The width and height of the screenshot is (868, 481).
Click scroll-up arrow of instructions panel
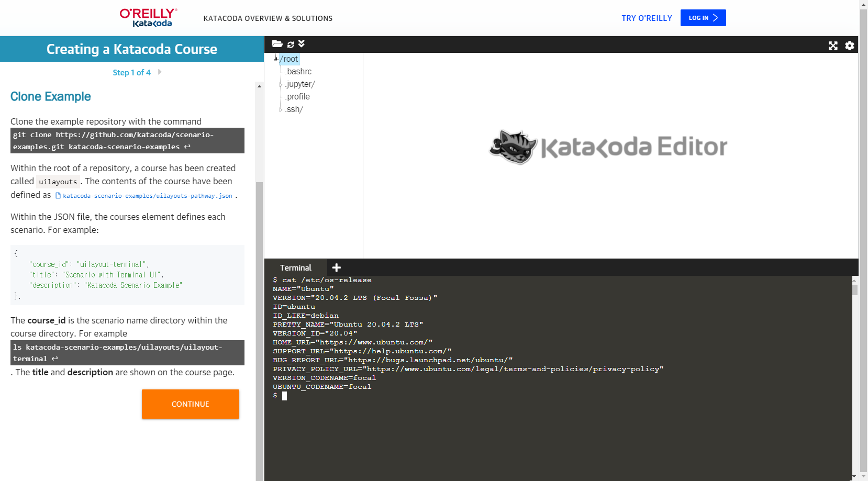pyautogui.click(x=259, y=86)
